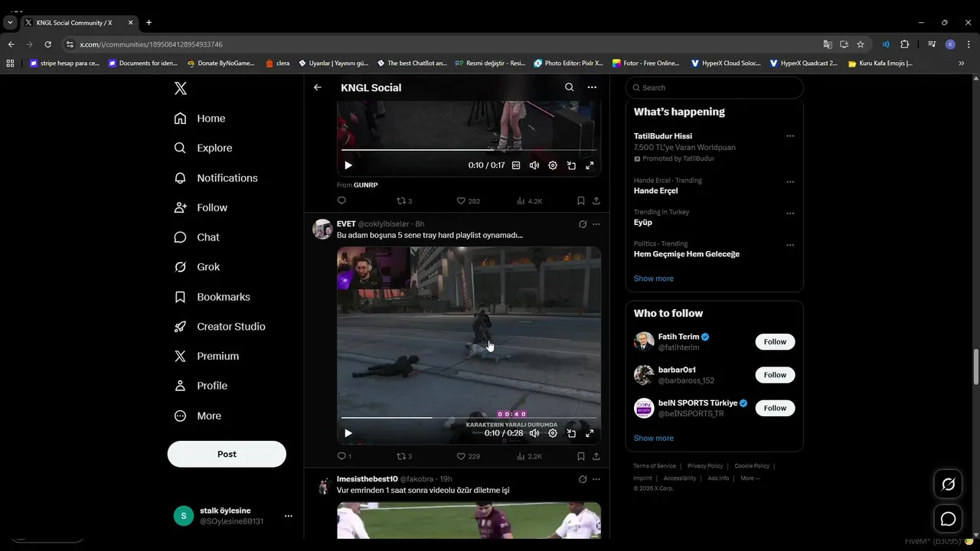View analytics showing 2.2K views
Screen dimensions: 980x551
click(x=529, y=456)
